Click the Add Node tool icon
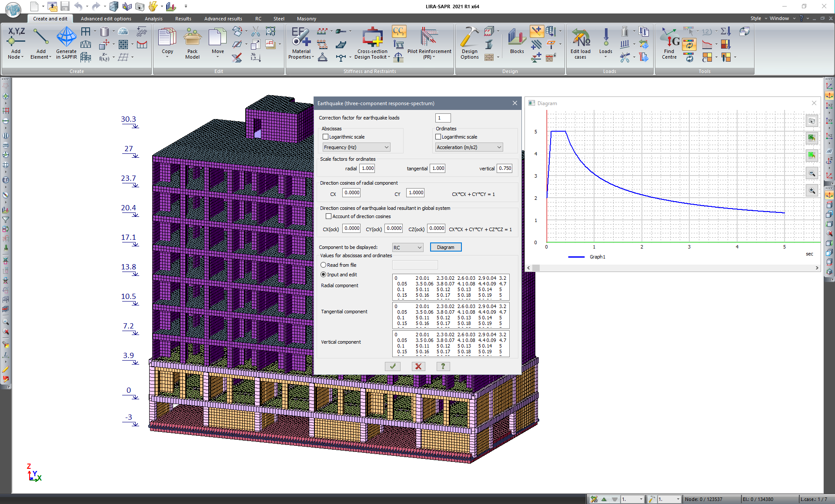 (x=16, y=39)
